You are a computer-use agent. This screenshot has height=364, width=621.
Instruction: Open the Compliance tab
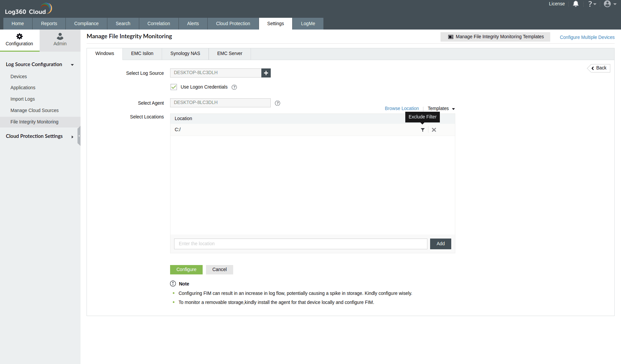[86, 23]
